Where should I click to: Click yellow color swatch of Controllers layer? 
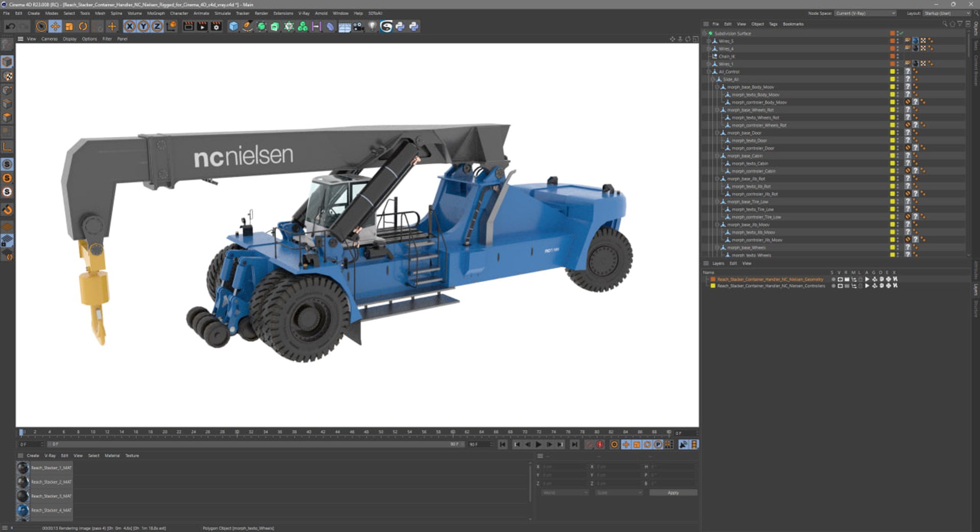click(713, 286)
